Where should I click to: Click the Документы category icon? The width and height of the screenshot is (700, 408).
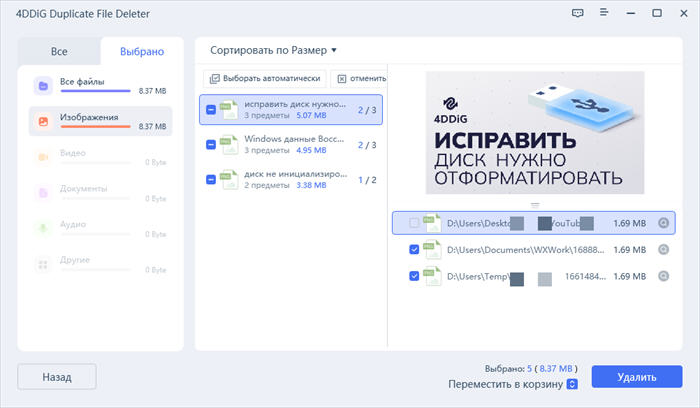[x=43, y=193]
